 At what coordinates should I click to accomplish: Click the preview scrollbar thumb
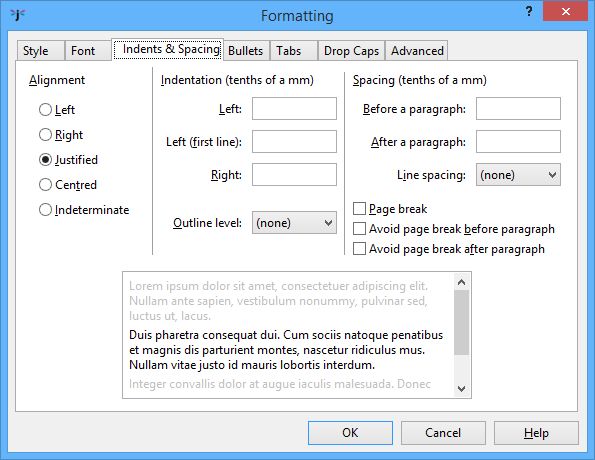click(461, 323)
